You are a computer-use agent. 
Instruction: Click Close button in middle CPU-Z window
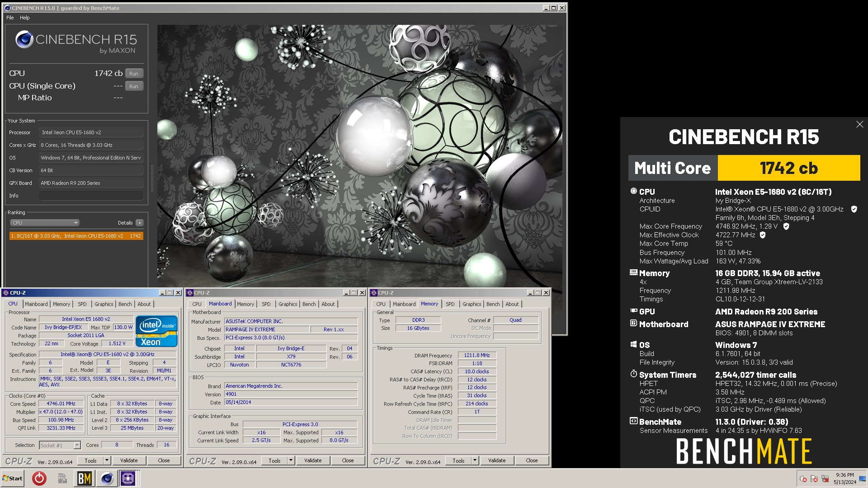pyautogui.click(x=348, y=460)
